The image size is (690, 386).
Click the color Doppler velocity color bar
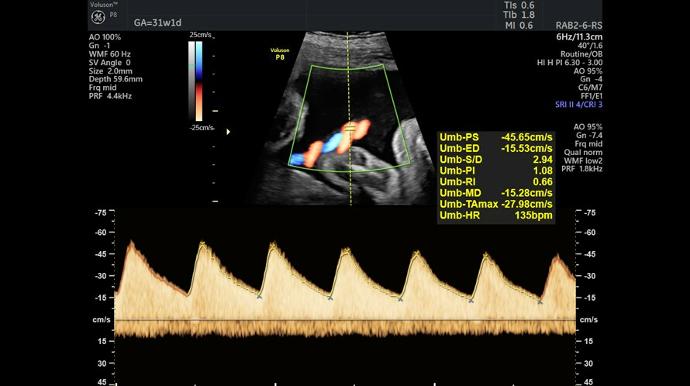coord(199,81)
